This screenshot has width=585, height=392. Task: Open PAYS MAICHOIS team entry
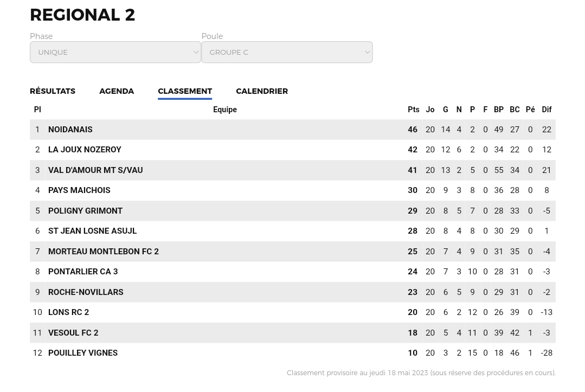[79, 190]
